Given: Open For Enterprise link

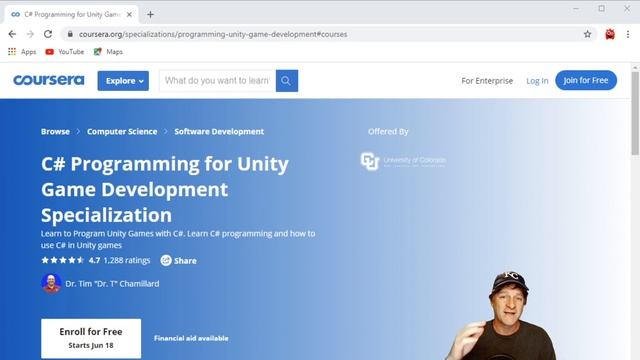Looking at the screenshot, I should click(x=487, y=81).
